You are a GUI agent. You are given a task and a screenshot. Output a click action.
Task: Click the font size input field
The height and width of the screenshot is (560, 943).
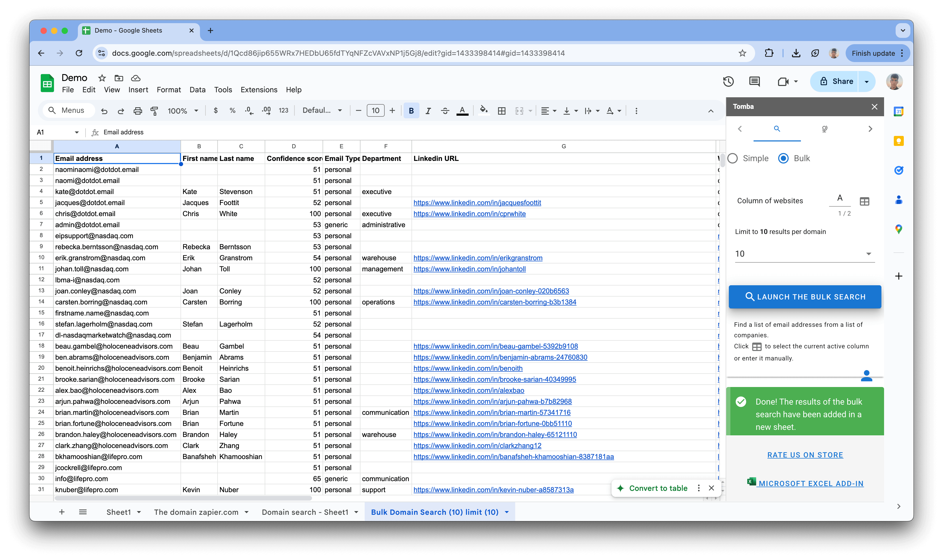[x=375, y=111]
